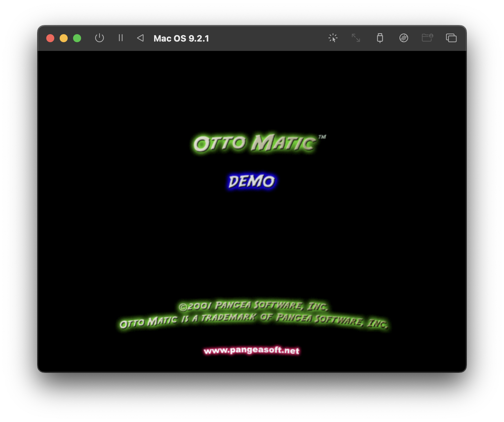The height and width of the screenshot is (422, 504).
Task: Click the ©2001 Pangea Software copyright line
Action: point(253,306)
